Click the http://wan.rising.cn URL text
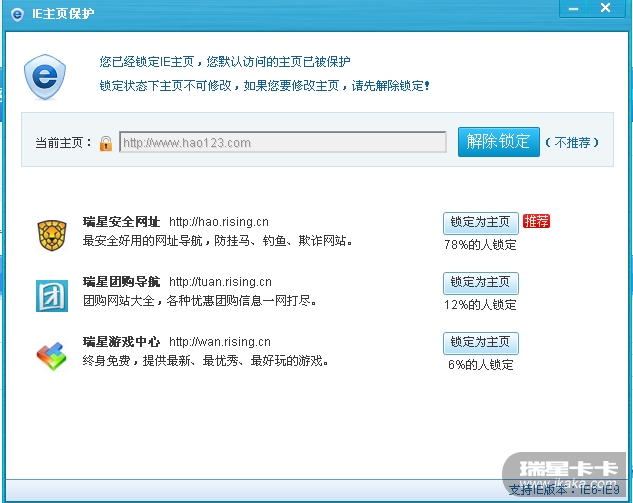The image size is (633, 503). (x=220, y=342)
